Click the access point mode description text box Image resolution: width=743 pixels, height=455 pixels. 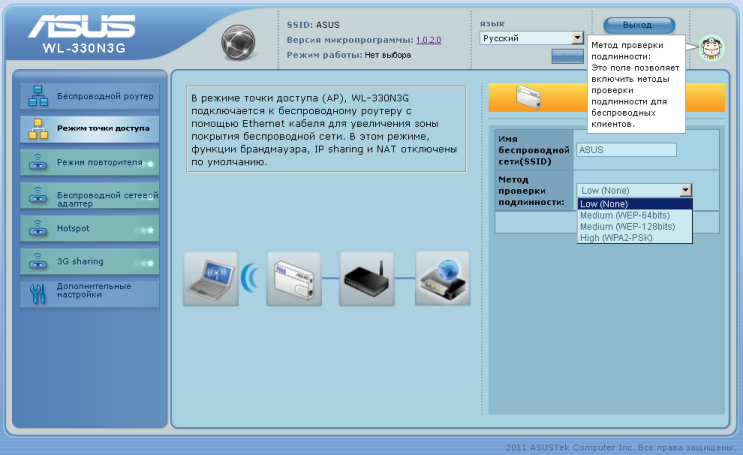(326, 129)
